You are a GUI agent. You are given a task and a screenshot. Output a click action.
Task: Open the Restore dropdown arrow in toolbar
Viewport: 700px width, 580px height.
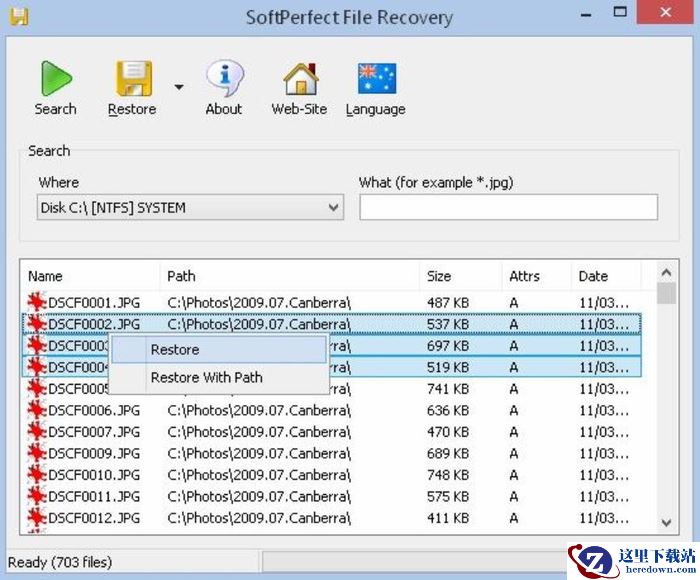click(x=179, y=87)
